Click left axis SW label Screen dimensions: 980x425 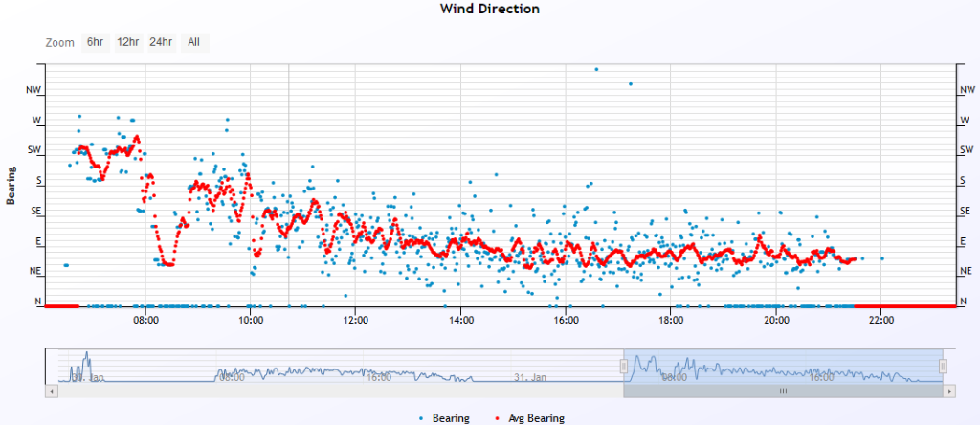[x=33, y=150]
